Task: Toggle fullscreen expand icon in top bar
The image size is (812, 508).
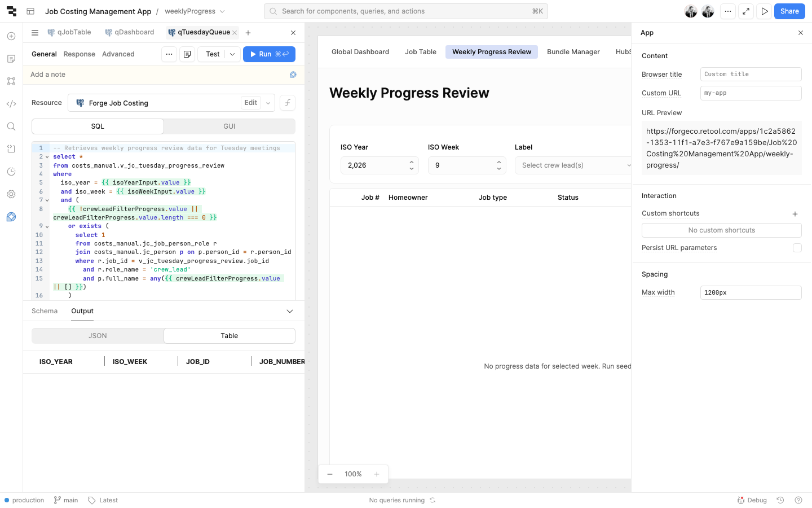Action: pos(746,11)
